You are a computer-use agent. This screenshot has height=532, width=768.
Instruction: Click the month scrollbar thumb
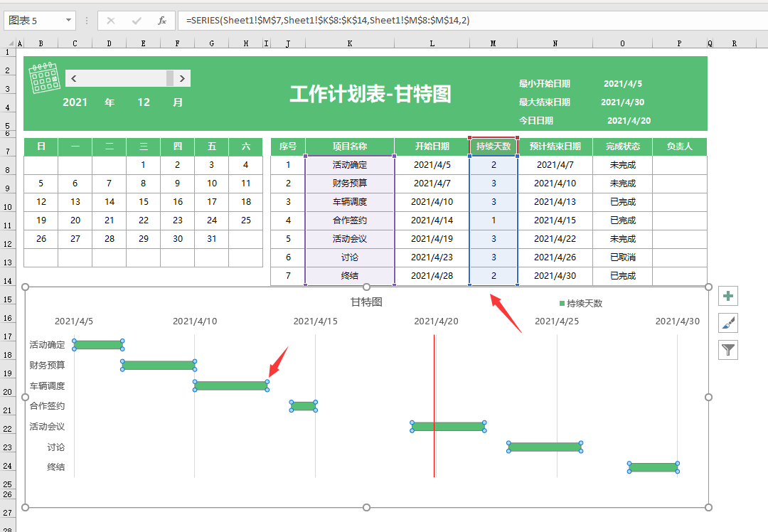point(170,78)
